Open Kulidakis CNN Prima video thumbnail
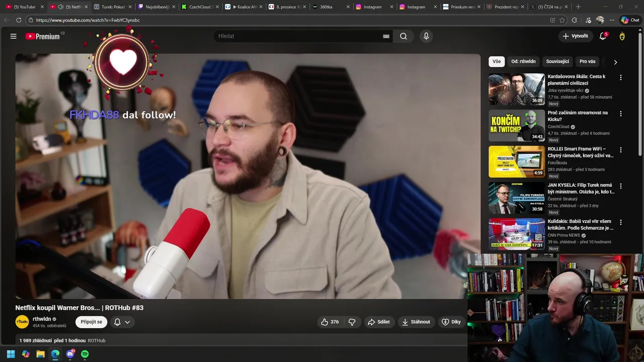Image resolution: width=644 pixels, height=362 pixels. [x=517, y=234]
